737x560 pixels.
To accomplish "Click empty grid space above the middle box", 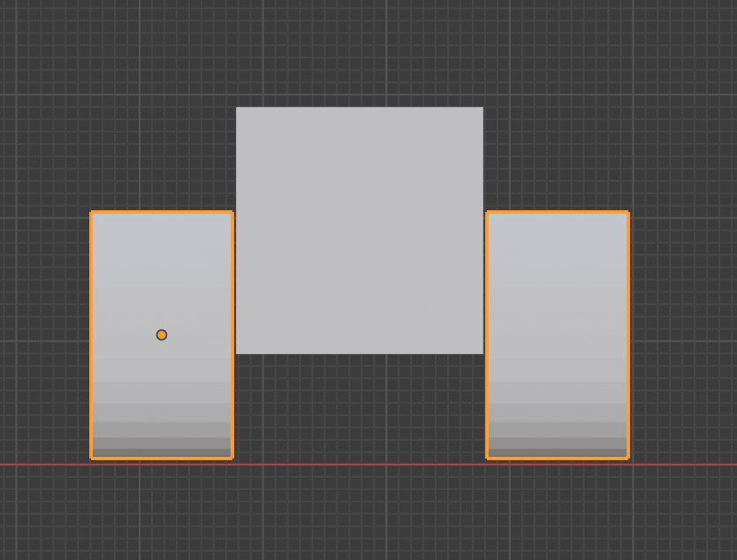I will [x=360, y=53].
